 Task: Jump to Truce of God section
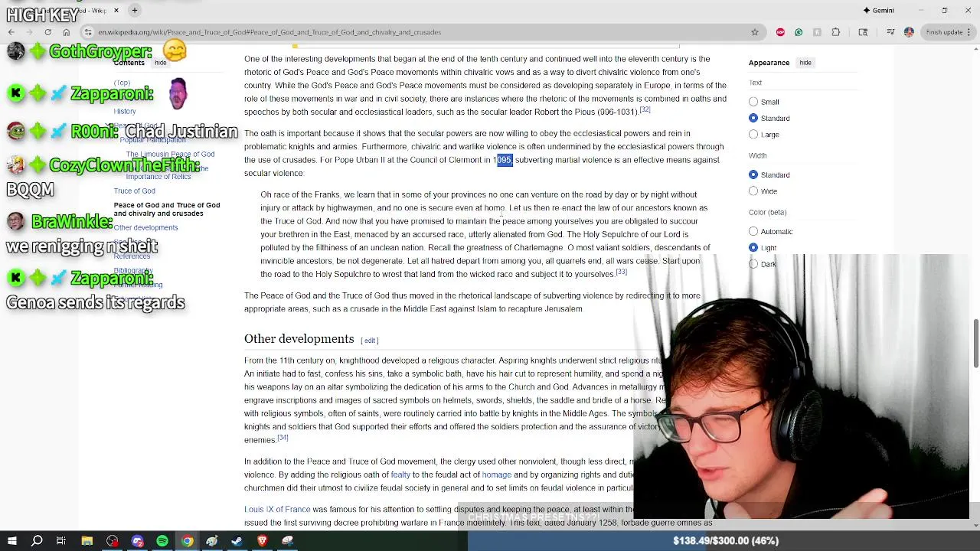point(134,191)
